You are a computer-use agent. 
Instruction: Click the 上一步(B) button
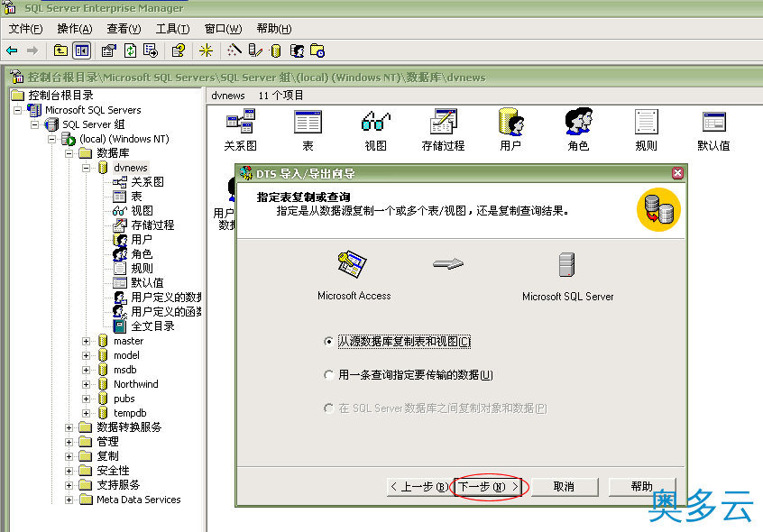[x=419, y=487]
